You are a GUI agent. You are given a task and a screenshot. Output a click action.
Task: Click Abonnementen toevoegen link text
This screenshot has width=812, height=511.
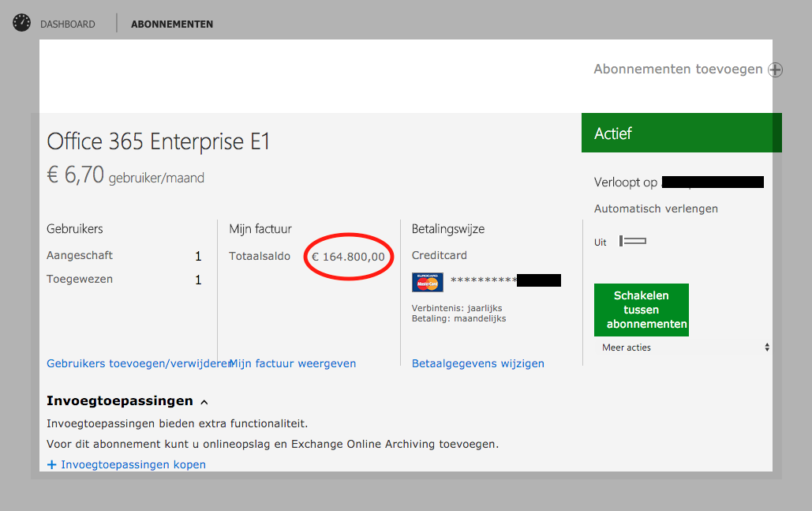point(678,69)
